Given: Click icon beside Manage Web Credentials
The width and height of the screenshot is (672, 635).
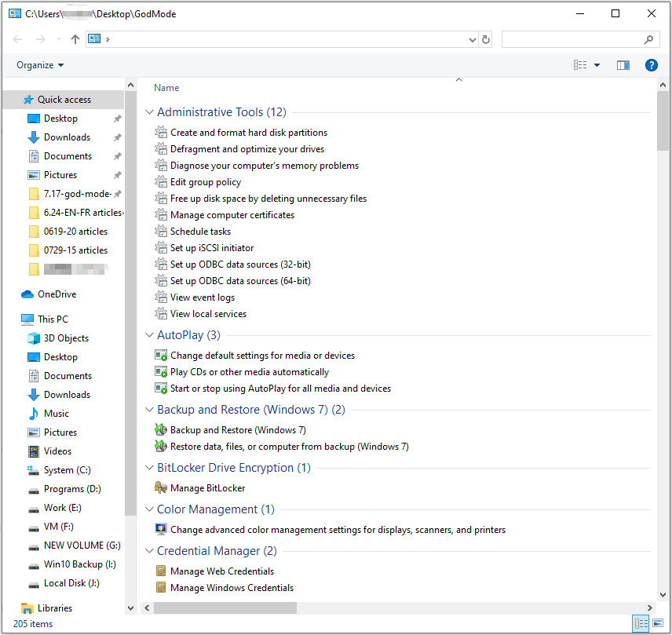Looking at the screenshot, I should (161, 571).
